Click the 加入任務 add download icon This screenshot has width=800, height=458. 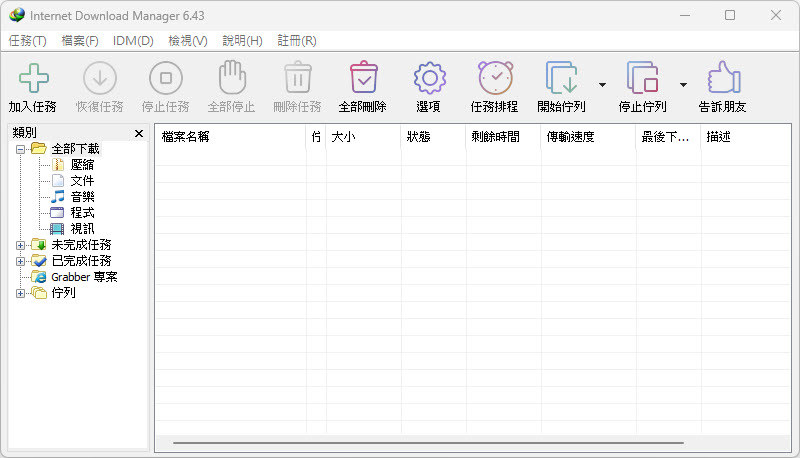coord(34,78)
